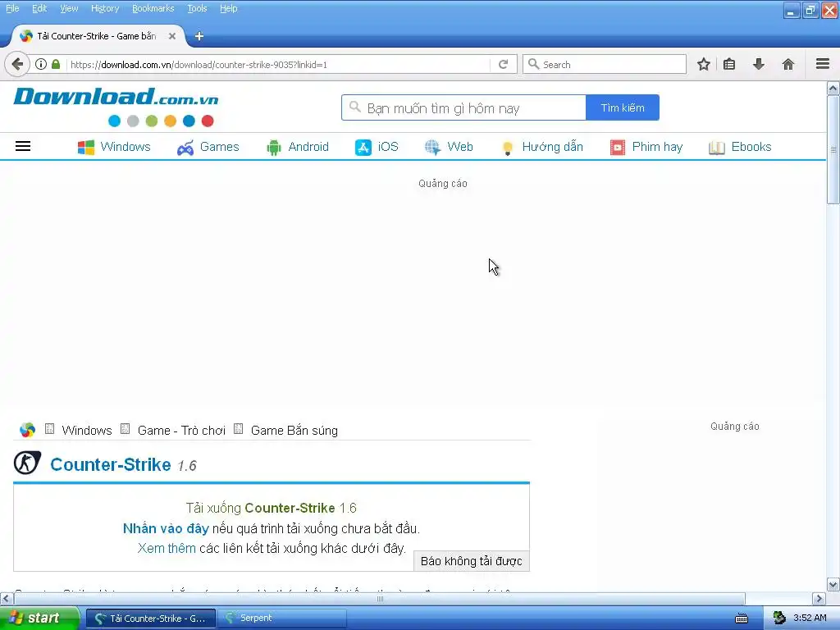Image resolution: width=840 pixels, height=630 pixels.
Task: Click the Phim hay film icon
Action: [x=618, y=148]
